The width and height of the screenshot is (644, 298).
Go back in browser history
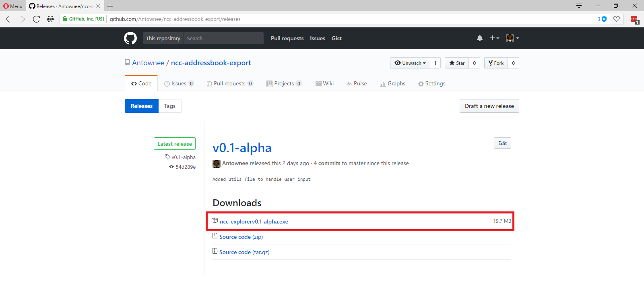(8, 19)
